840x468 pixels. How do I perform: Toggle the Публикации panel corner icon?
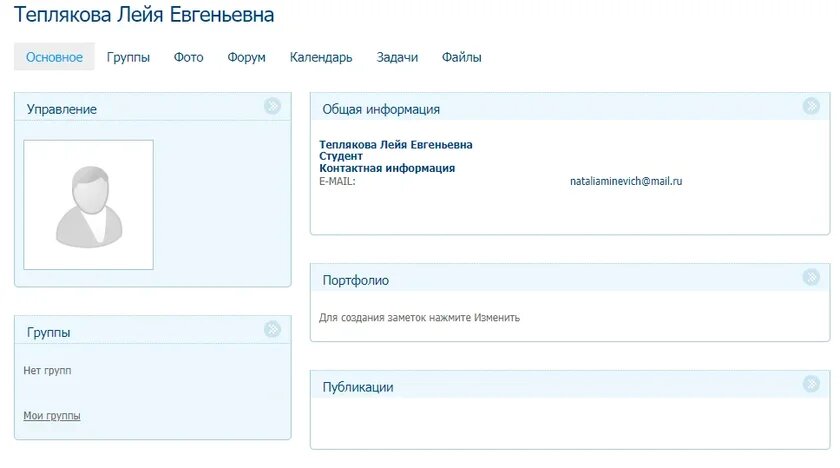pyautogui.click(x=811, y=383)
